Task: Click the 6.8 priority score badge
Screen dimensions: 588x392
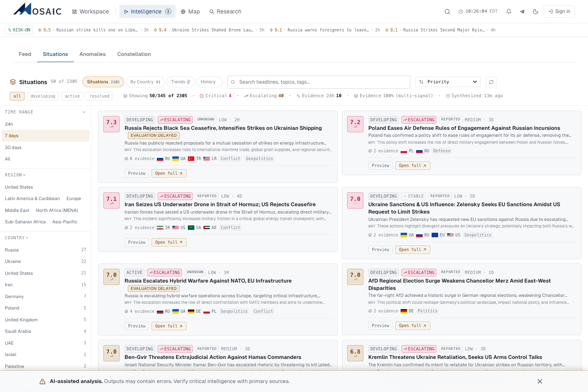Action: (355, 353)
